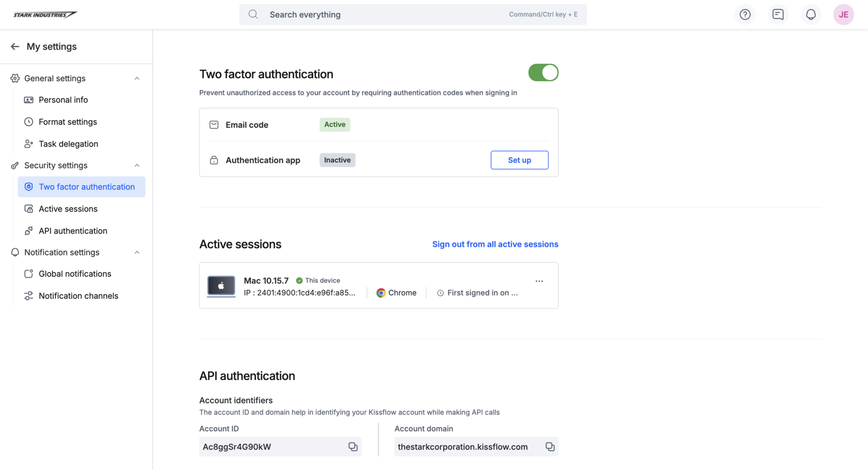Click the Chrome browser icon in the session row
The height and width of the screenshot is (470, 868).
coord(381,293)
